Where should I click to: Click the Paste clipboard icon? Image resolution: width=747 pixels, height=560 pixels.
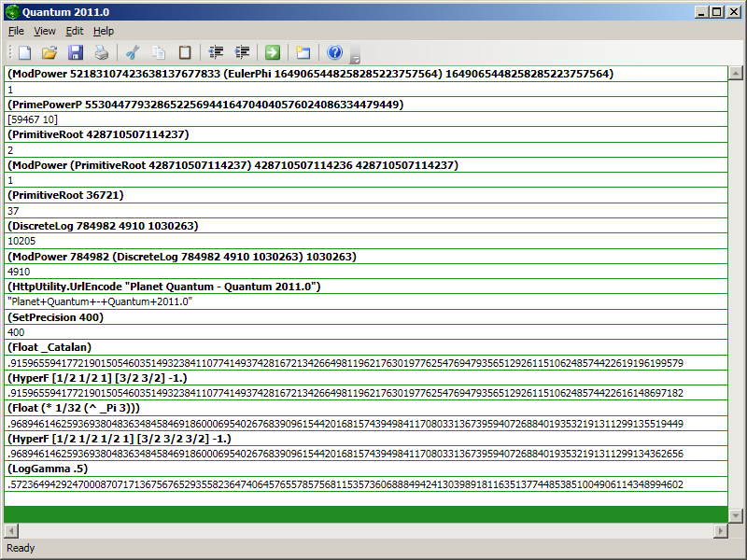pos(185,53)
